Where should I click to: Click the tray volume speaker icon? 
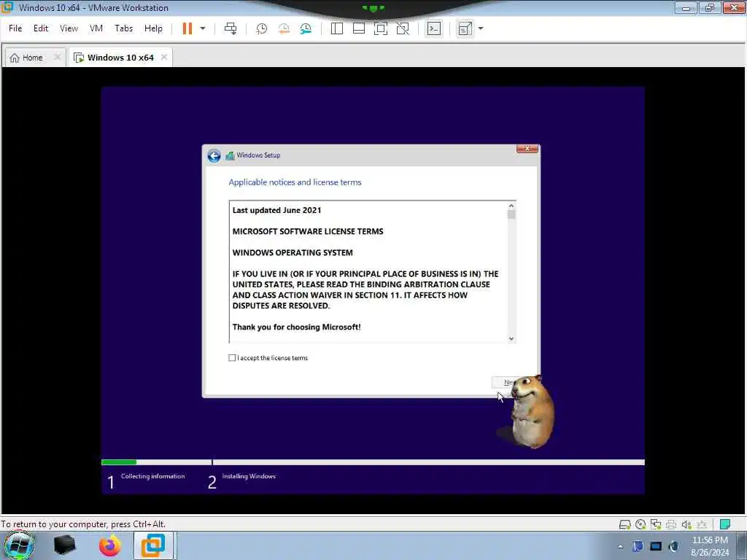[673, 546]
